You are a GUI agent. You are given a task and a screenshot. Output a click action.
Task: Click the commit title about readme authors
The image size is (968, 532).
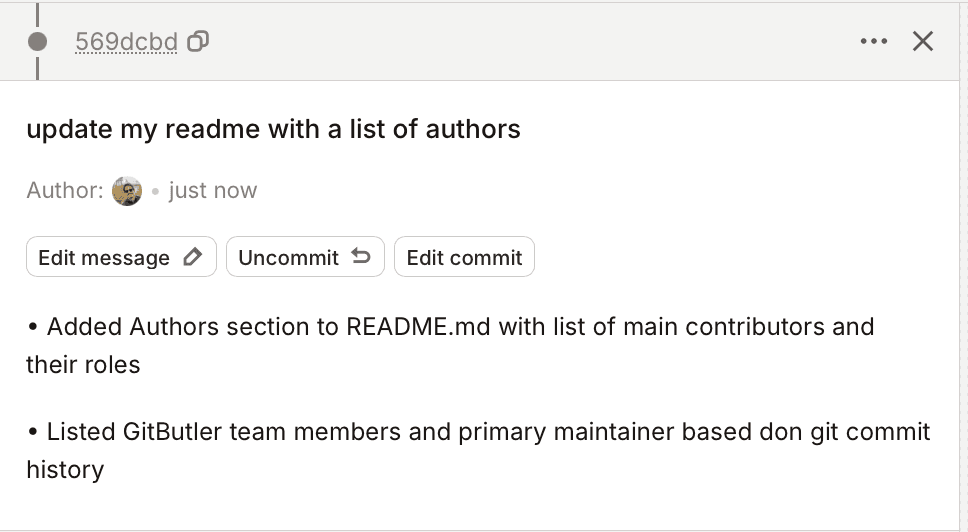point(273,129)
